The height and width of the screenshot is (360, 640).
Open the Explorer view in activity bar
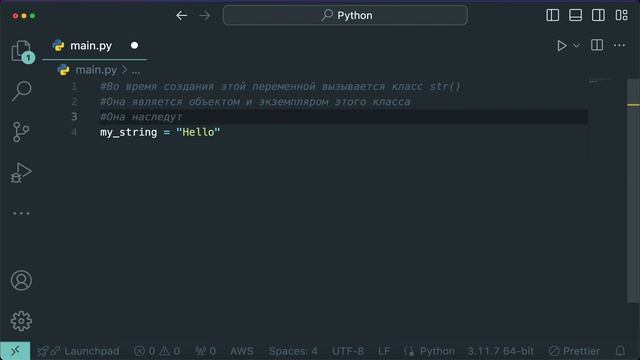click(x=21, y=51)
